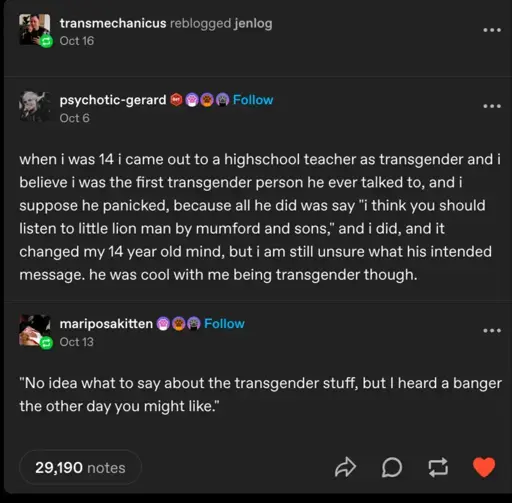Open transmechanicus post options menu
The width and height of the screenshot is (512, 503).
click(492, 30)
